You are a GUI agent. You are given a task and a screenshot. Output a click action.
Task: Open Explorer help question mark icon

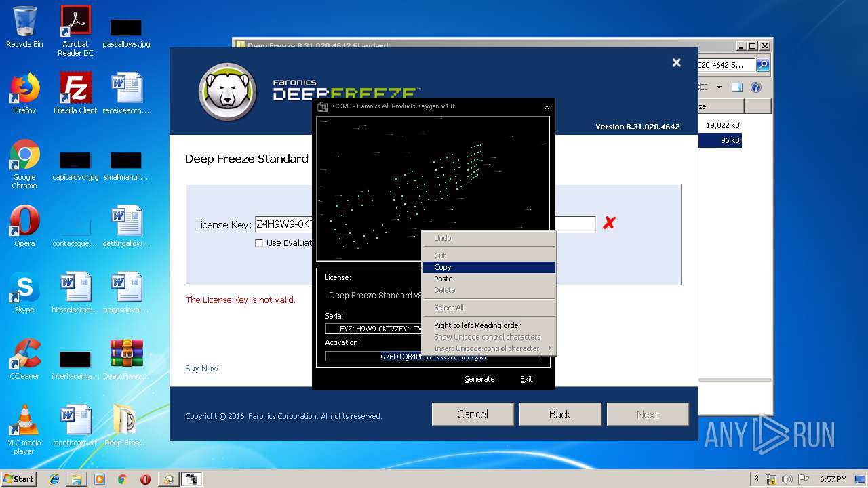point(756,87)
